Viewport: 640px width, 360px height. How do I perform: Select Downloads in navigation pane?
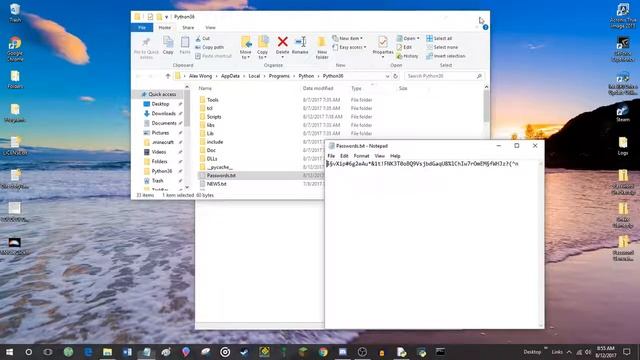pos(163,113)
